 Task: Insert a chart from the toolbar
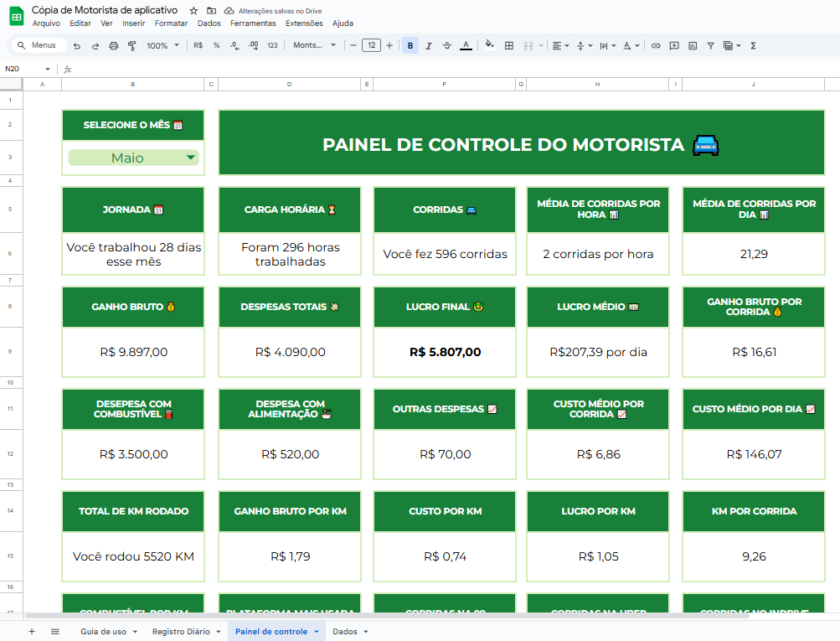pos(693,45)
